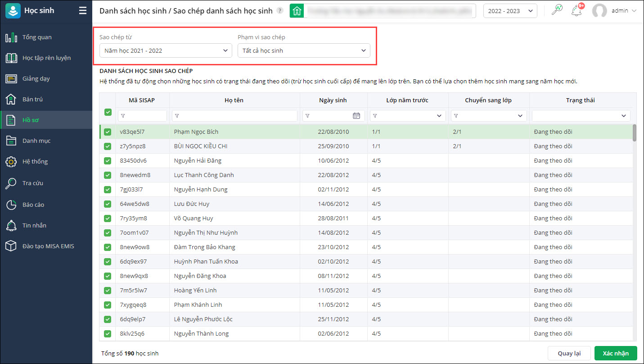
Task: Open the Lớp năm trước filter dropdown
Action: click(x=439, y=116)
